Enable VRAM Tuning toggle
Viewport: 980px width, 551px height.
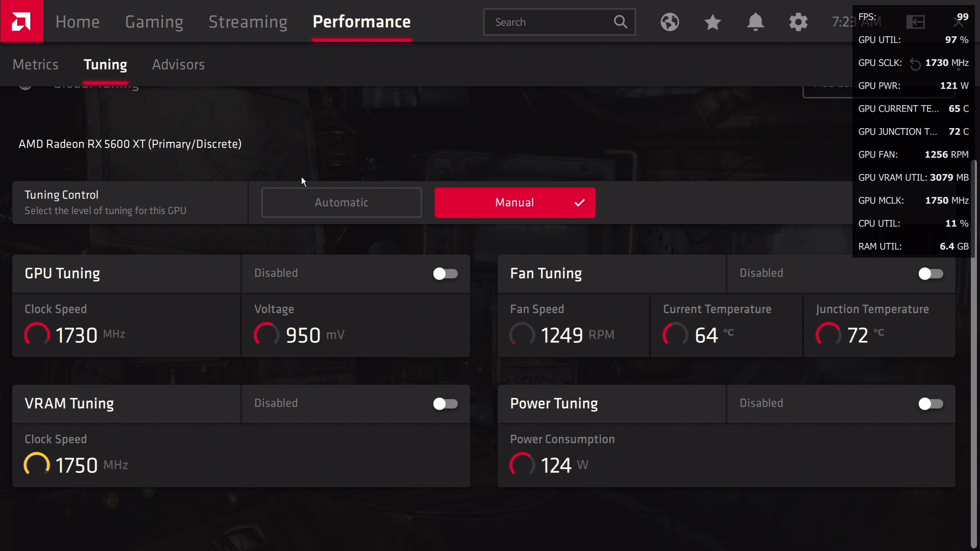tap(445, 404)
